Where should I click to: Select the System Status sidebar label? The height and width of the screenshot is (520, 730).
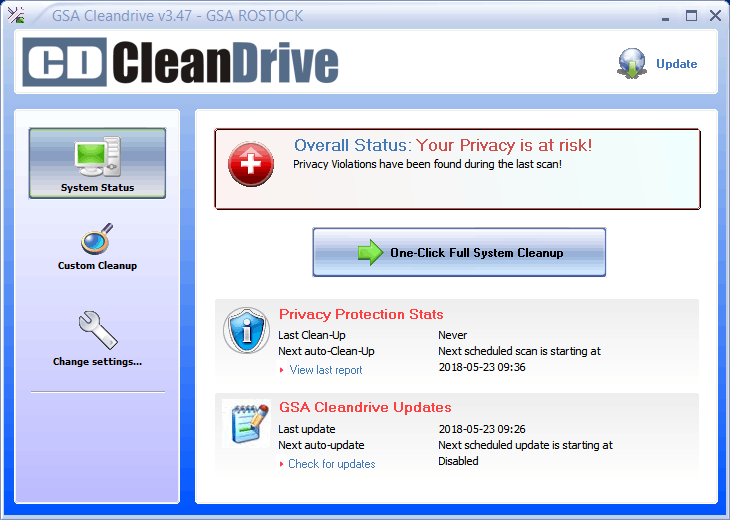tap(97, 187)
